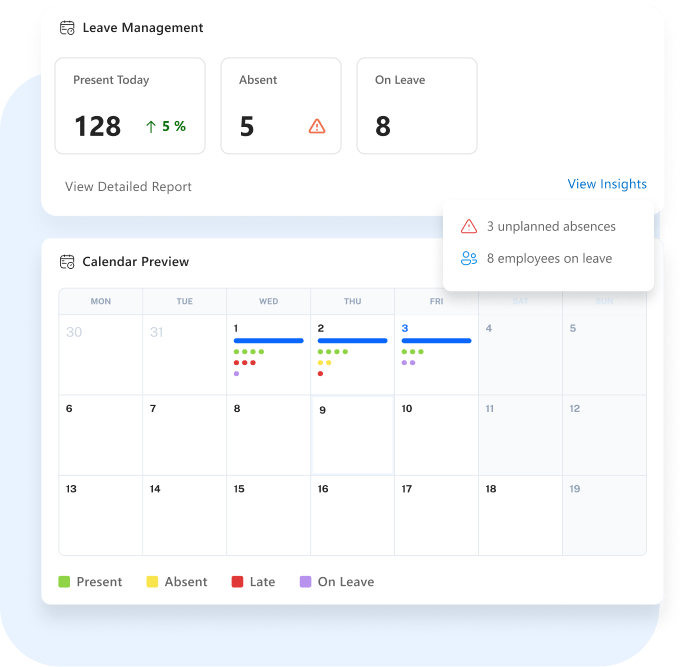This screenshot has height=667, width=685.
Task: Click the blue bar on day 1
Action: click(x=268, y=341)
